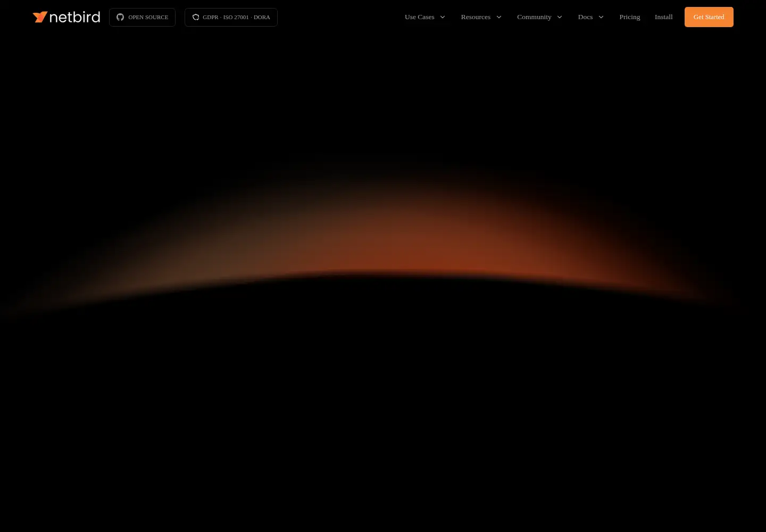Open the GDPR · ISO 27001 · DORA badge

tap(231, 17)
